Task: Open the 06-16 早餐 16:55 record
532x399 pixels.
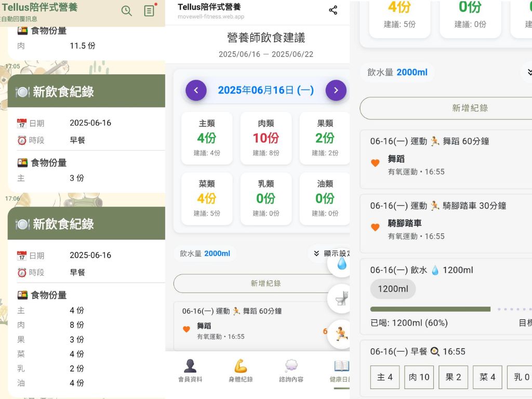Action: [x=446, y=368]
